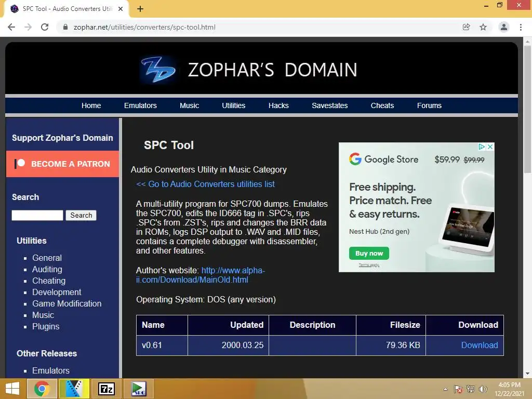Open the Cheats nav menu

(382, 105)
